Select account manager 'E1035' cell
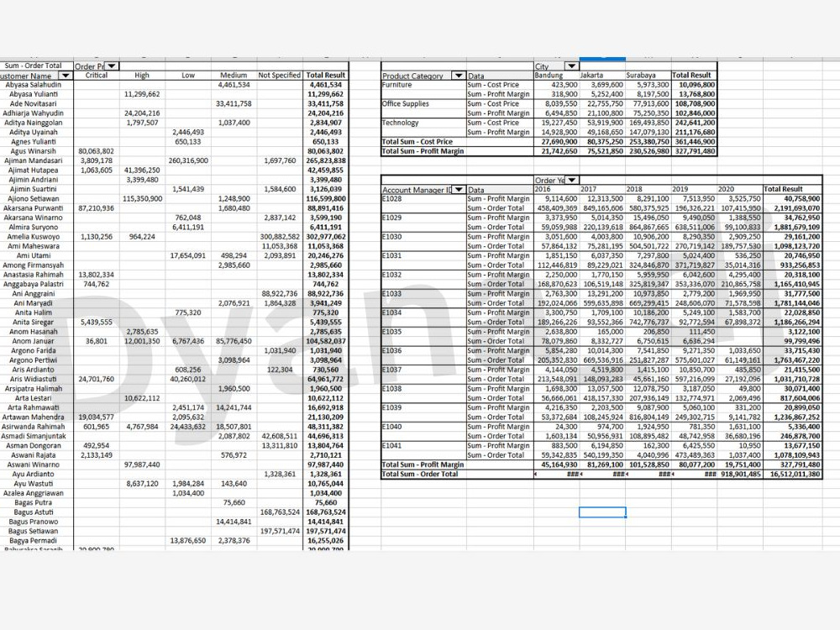This screenshot has height=630, width=840. click(x=423, y=332)
